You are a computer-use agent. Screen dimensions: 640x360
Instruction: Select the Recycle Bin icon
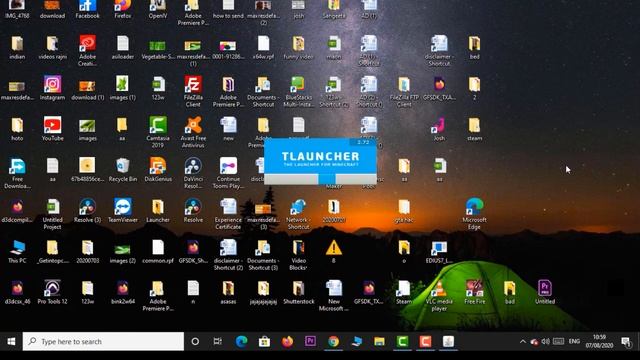click(122, 169)
